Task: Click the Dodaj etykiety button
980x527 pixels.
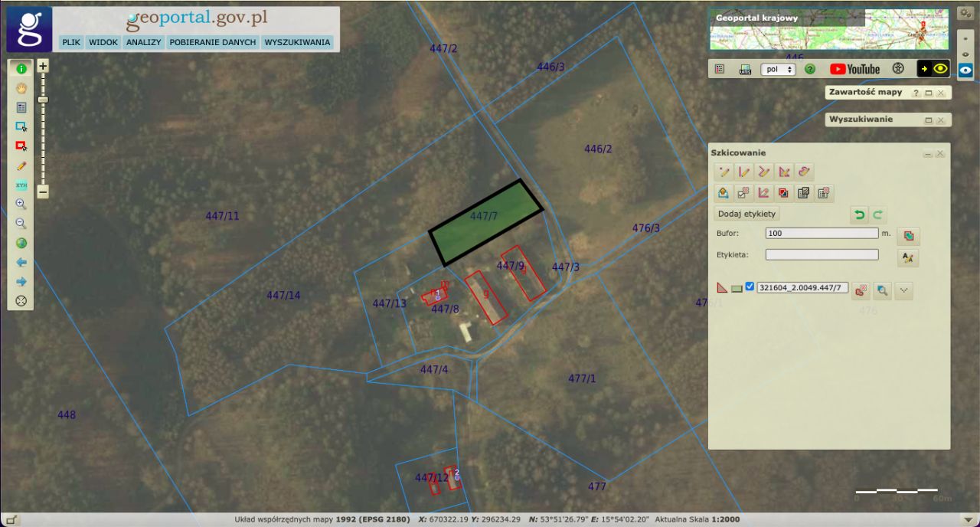Action: [747, 214]
